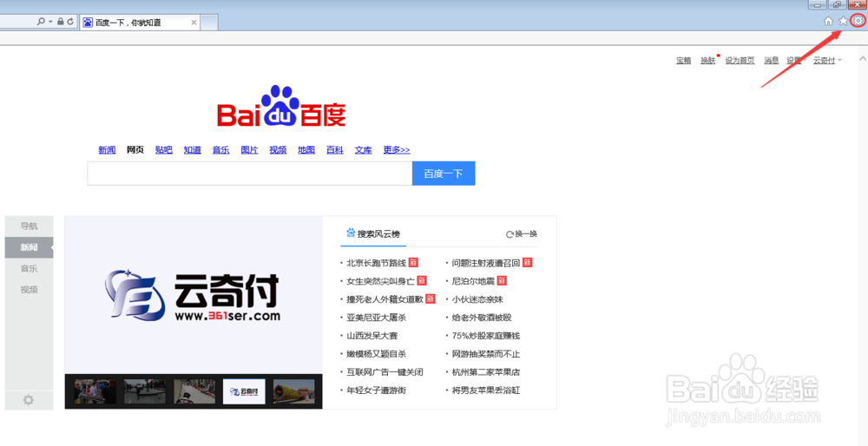Open the 文库 link
Image resolution: width=868 pixels, height=446 pixels.
(363, 150)
